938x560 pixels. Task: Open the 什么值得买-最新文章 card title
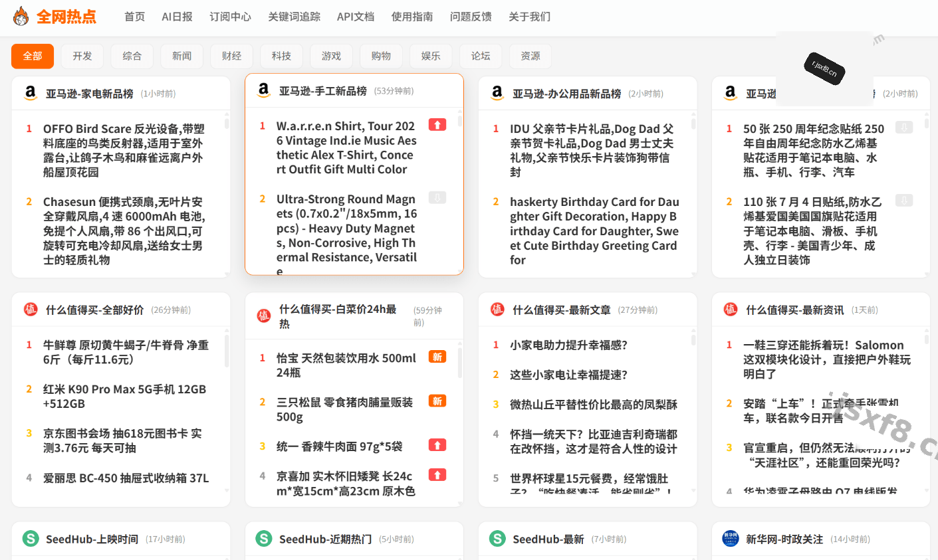point(562,310)
